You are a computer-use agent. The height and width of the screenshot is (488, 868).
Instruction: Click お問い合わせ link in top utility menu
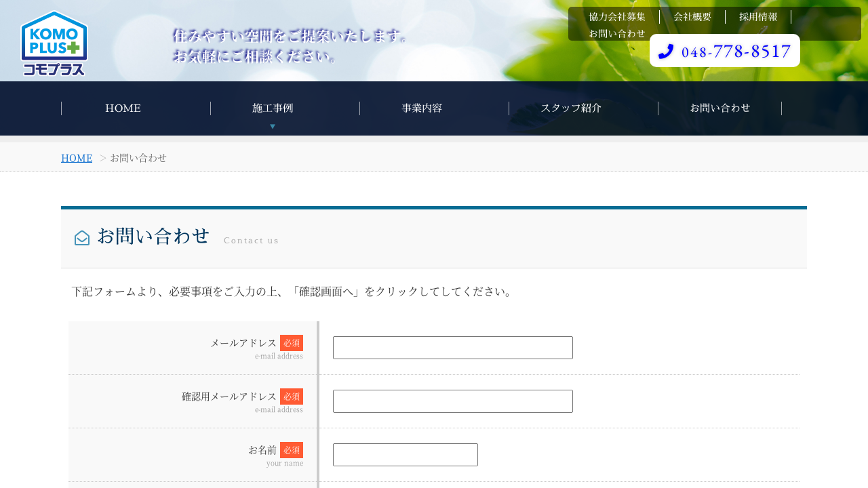(x=617, y=33)
